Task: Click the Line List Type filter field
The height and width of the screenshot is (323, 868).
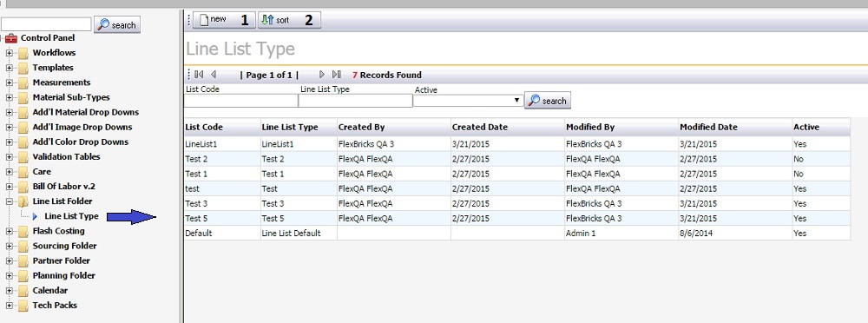Action: pyautogui.click(x=355, y=101)
